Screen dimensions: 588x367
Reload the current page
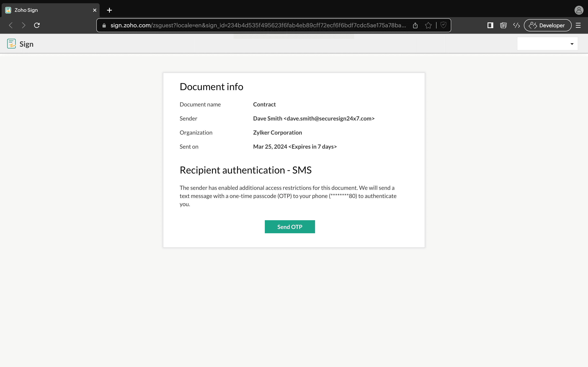[37, 25]
